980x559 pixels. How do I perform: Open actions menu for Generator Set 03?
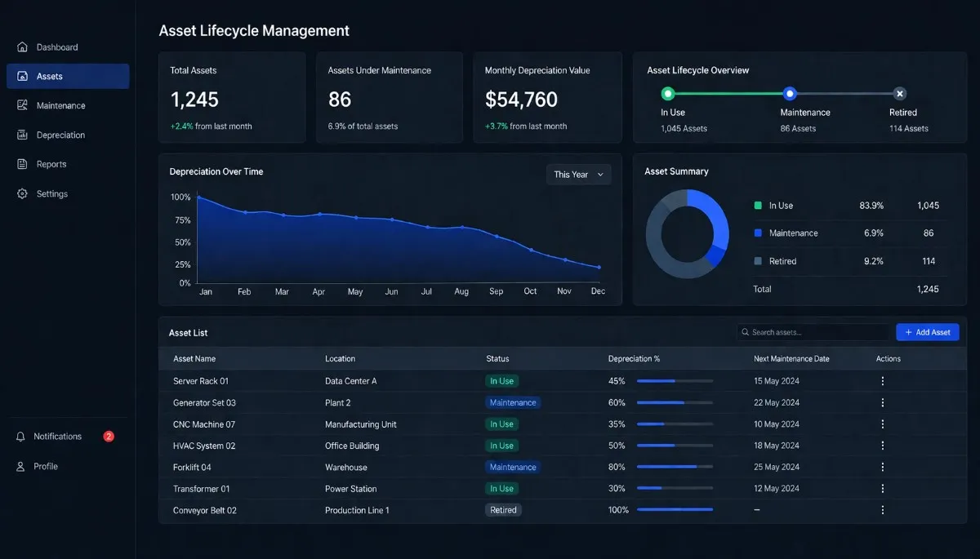[x=882, y=402]
